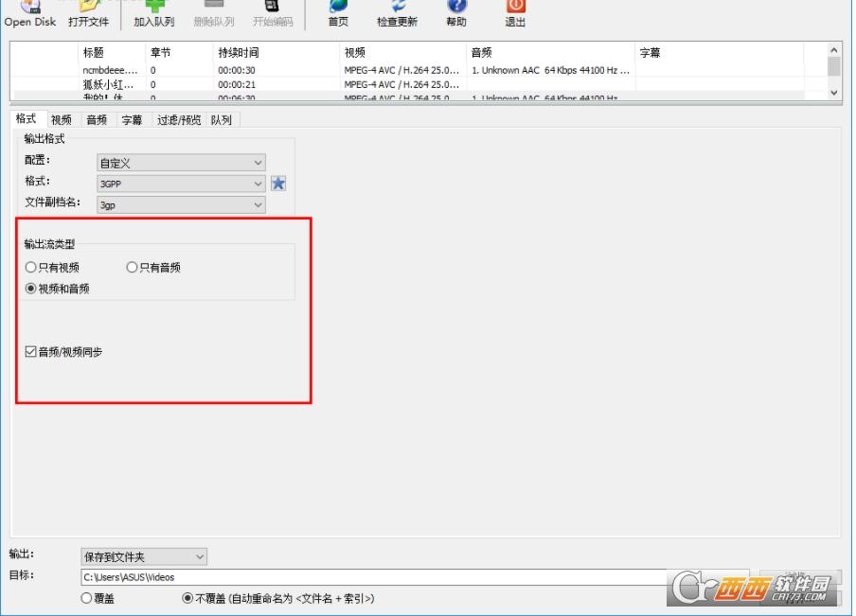Select the 不覆盖 auto-rename radio button

coord(187,598)
